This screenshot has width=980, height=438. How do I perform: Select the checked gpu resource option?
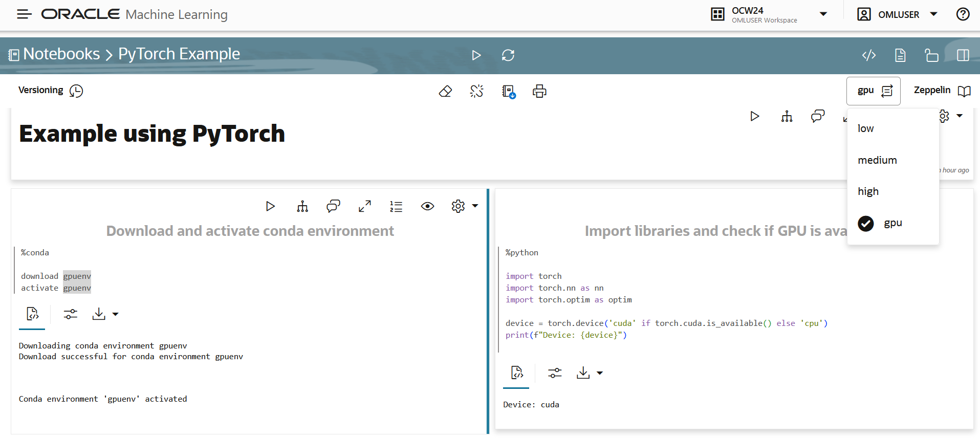pos(893,223)
